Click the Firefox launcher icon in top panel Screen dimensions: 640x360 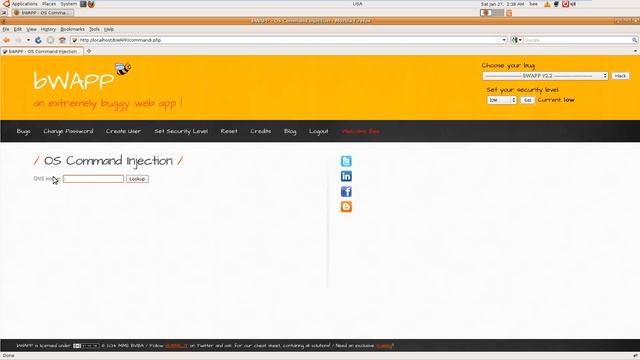coord(91,4)
